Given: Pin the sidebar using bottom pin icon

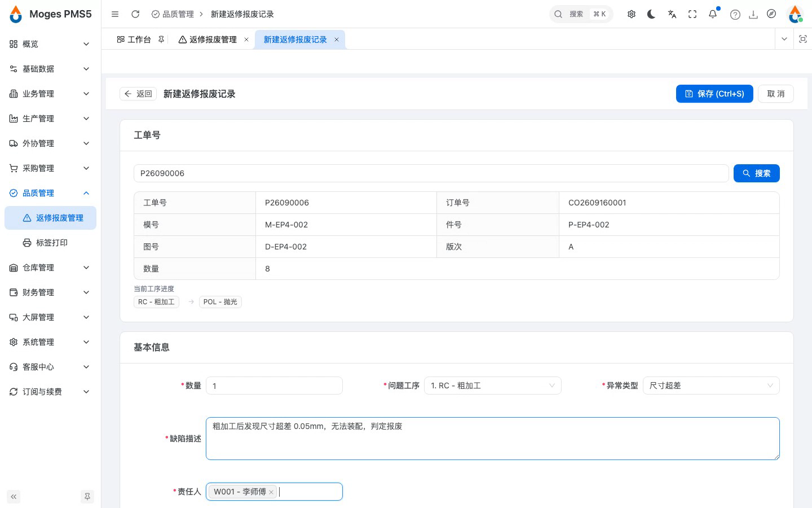Looking at the screenshot, I should 87,497.
